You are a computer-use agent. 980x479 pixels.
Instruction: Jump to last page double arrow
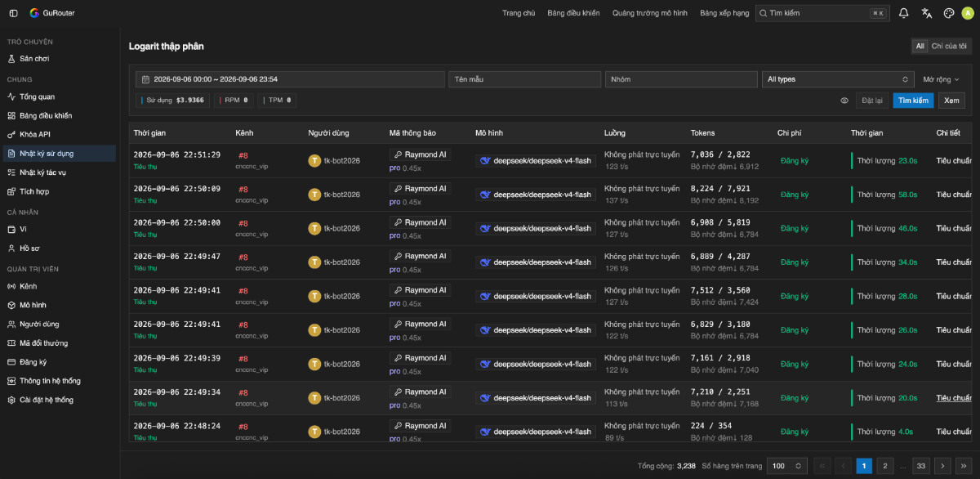(963, 466)
